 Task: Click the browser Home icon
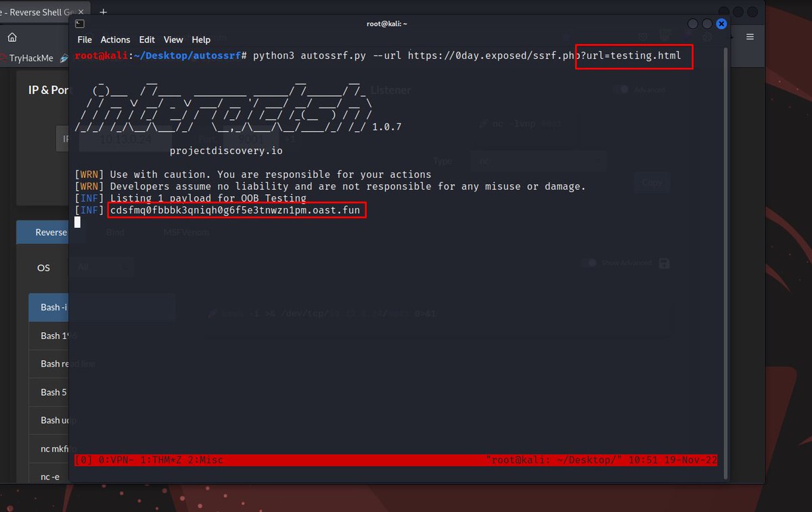[x=12, y=37]
